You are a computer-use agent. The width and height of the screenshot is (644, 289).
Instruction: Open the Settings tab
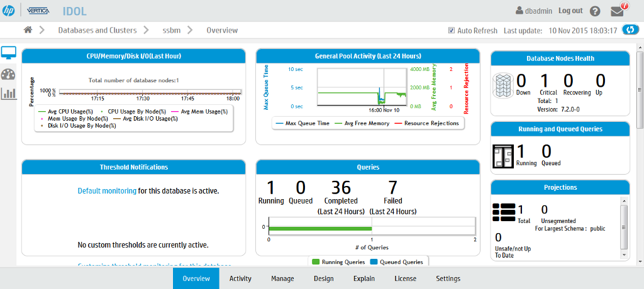[x=448, y=278]
